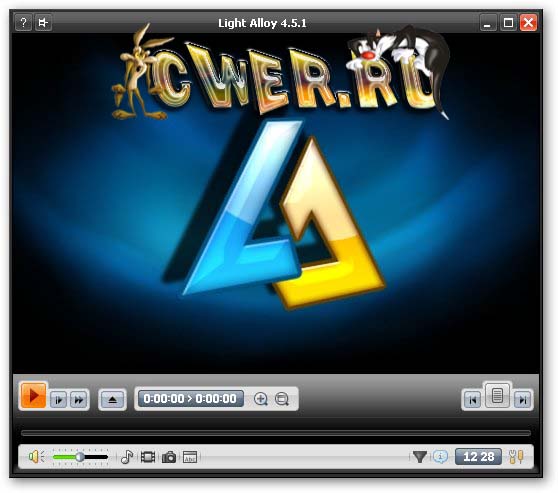The width and height of the screenshot is (558, 493).
Task: Click the frame step button
Action: 59,400
